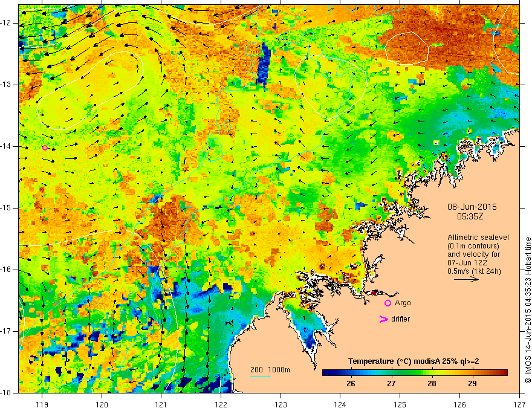
Task: Click the latitude -14 axis label
Action: [x=7, y=146]
